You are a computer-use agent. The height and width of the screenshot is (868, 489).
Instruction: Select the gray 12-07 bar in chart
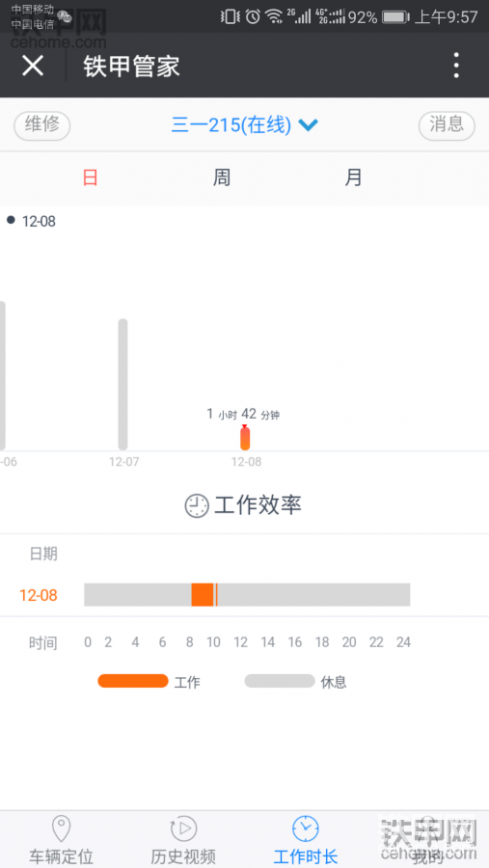click(x=122, y=384)
